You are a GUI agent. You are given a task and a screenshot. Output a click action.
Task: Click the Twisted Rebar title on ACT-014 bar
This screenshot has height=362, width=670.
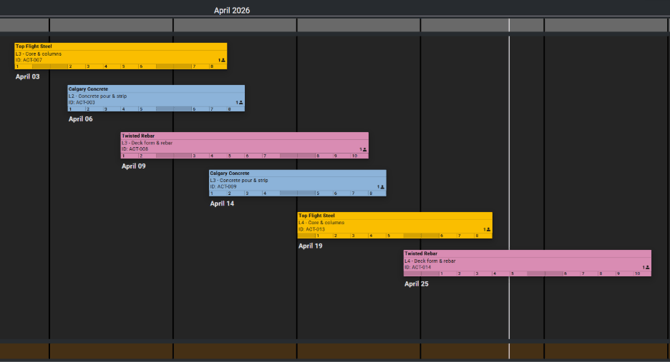coord(421,253)
